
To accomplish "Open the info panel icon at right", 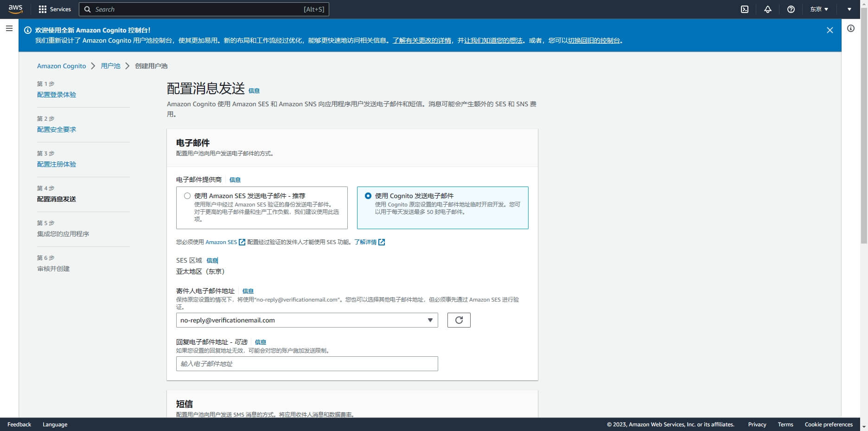I will click(851, 29).
